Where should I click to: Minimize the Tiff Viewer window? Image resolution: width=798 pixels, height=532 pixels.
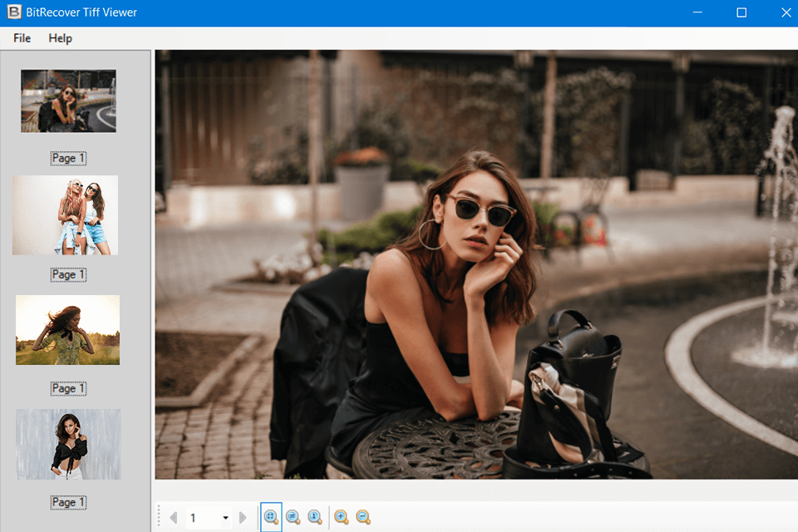697,12
